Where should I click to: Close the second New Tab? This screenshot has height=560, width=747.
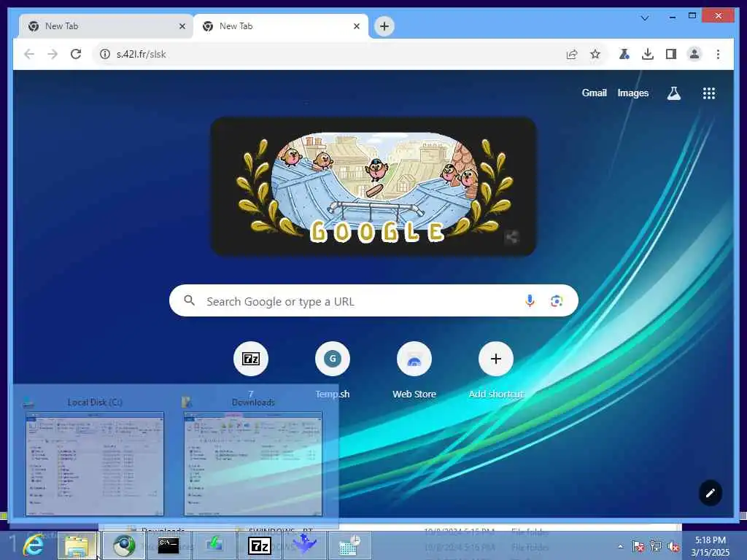tap(356, 26)
